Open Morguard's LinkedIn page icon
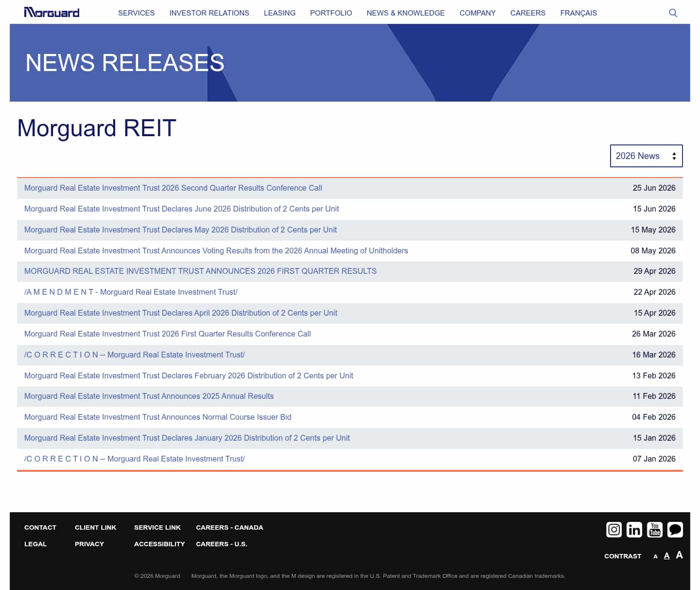Image resolution: width=700 pixels, height=590 pixels. click(x=634, y=529)
